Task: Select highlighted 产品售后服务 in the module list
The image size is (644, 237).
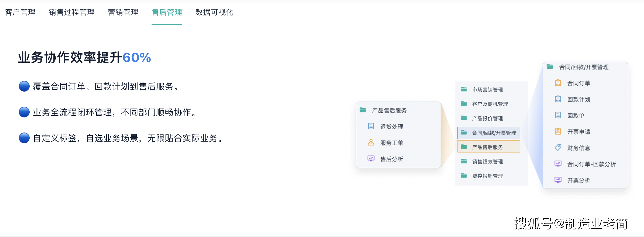Action: point(489,147)
